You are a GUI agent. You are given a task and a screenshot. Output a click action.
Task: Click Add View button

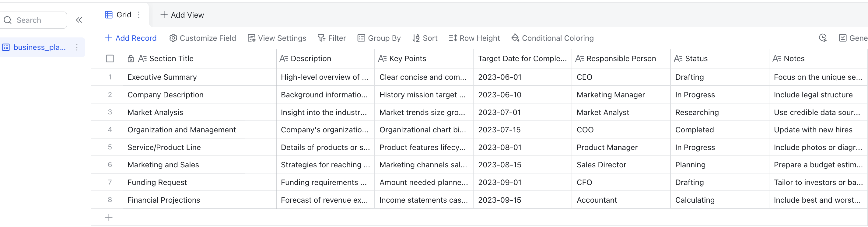click(x=182, y=15)
